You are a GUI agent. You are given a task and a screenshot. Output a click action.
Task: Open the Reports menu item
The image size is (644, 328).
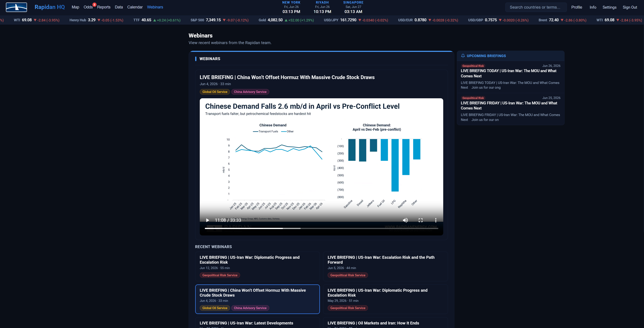tap(104, 7)
